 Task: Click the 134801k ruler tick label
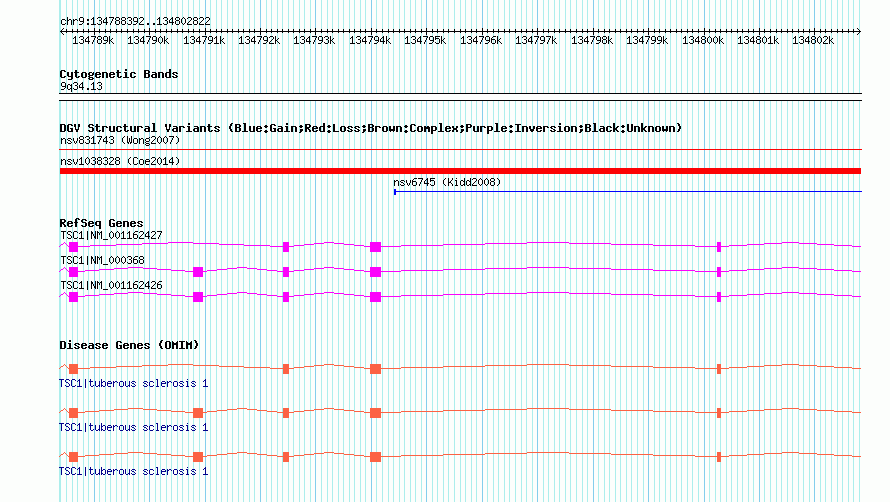tap(758, 40)
